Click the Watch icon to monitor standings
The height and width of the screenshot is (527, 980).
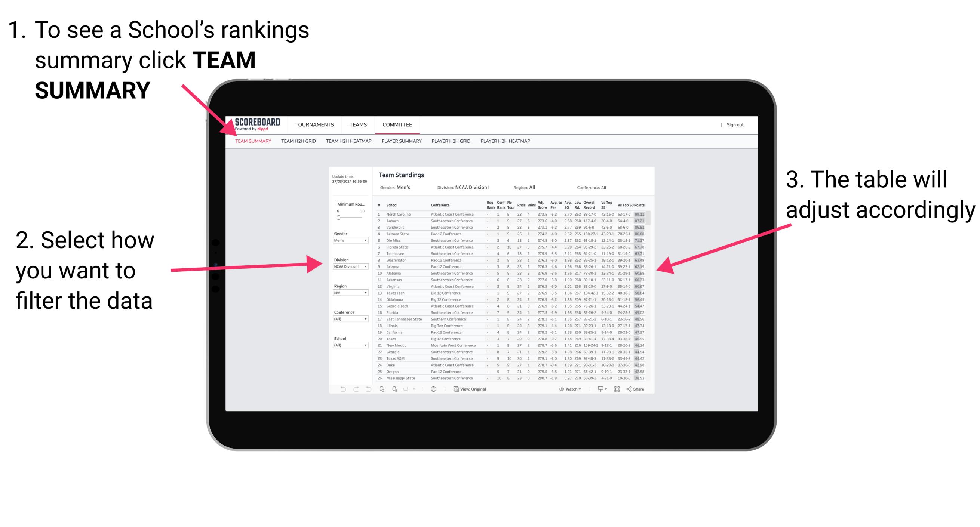pos(563,389)
